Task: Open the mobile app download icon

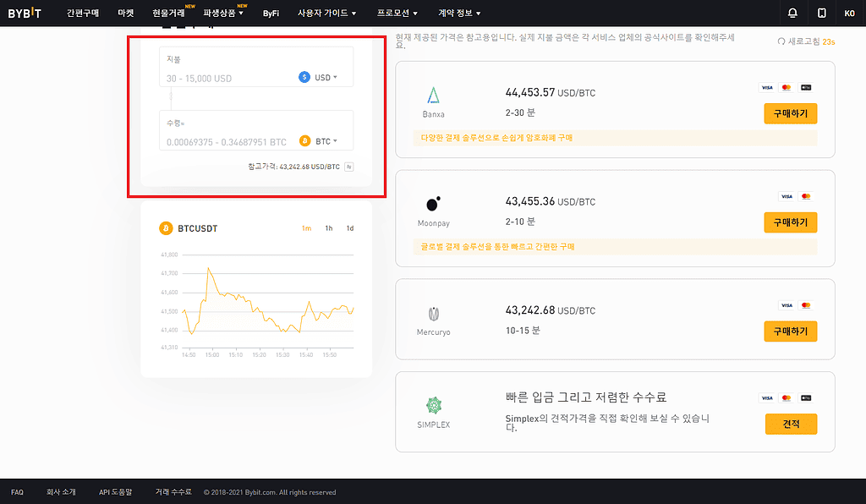Action: pyautogui.click(x=822, y=13)
